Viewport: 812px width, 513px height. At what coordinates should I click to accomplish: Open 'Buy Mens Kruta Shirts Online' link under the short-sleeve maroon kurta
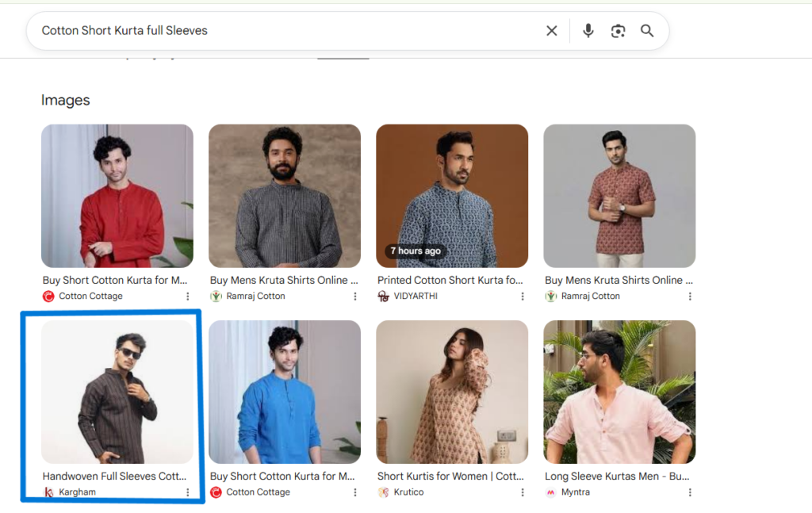(619, 280)
